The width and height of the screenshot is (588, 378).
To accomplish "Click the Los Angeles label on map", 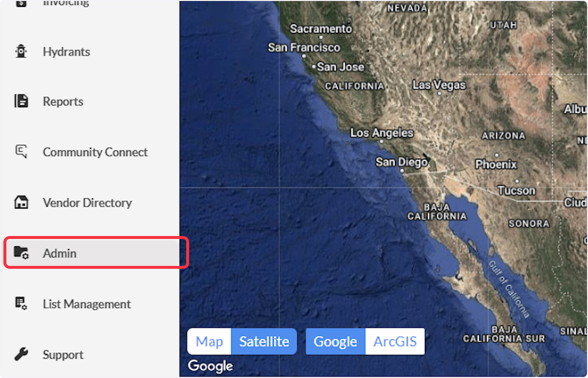I will point(382,133).
